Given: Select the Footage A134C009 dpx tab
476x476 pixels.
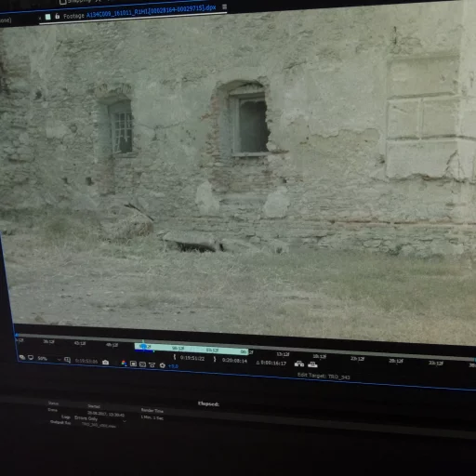Looking at the screenshot, I should pyautogui.click(x=139, y=12).
